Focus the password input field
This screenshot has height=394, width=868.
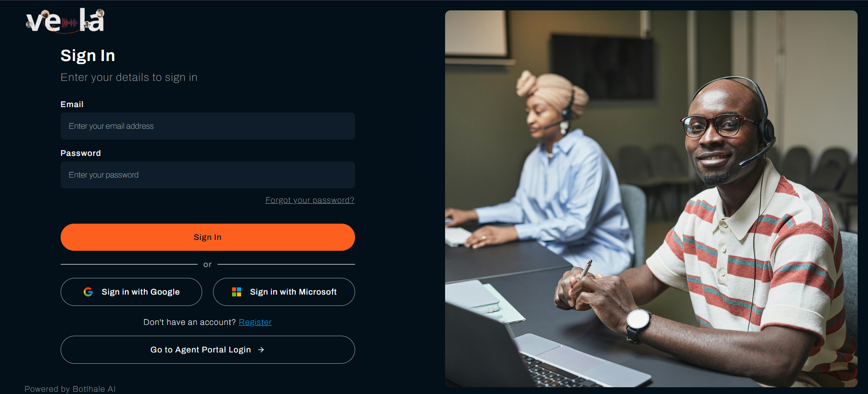click(x=208, y=175)
